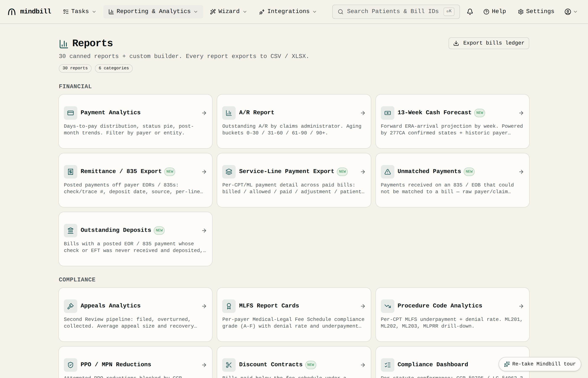
Task: Click the arrow on Payment Analytics card
Action: click(x=204, y=113)
